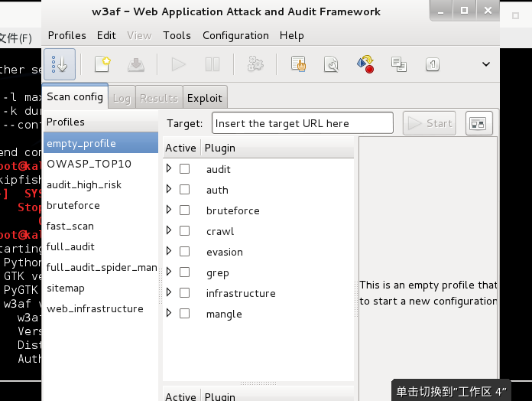Expand the infrastructure plugin tree
Image resolution: width=532 pixels, height=401 pixels.
click(x=169, y=292)
